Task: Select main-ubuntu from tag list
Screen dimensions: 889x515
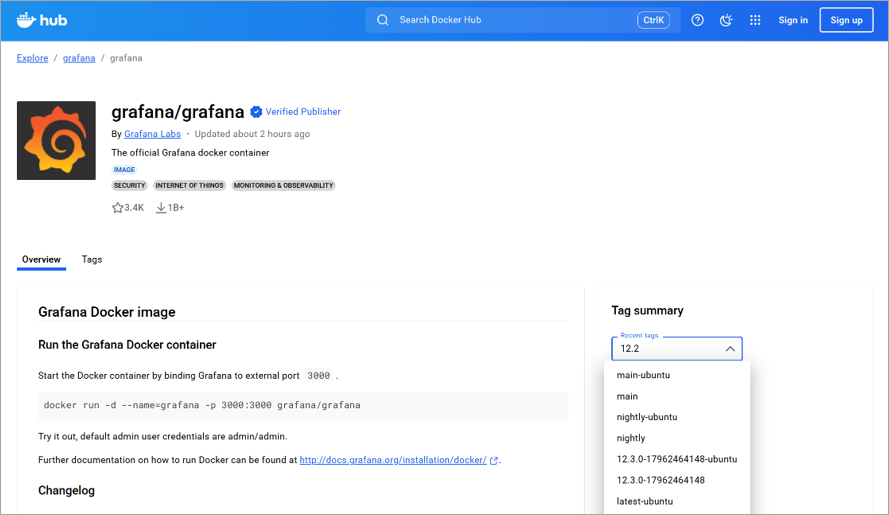Action: (643, 375)
